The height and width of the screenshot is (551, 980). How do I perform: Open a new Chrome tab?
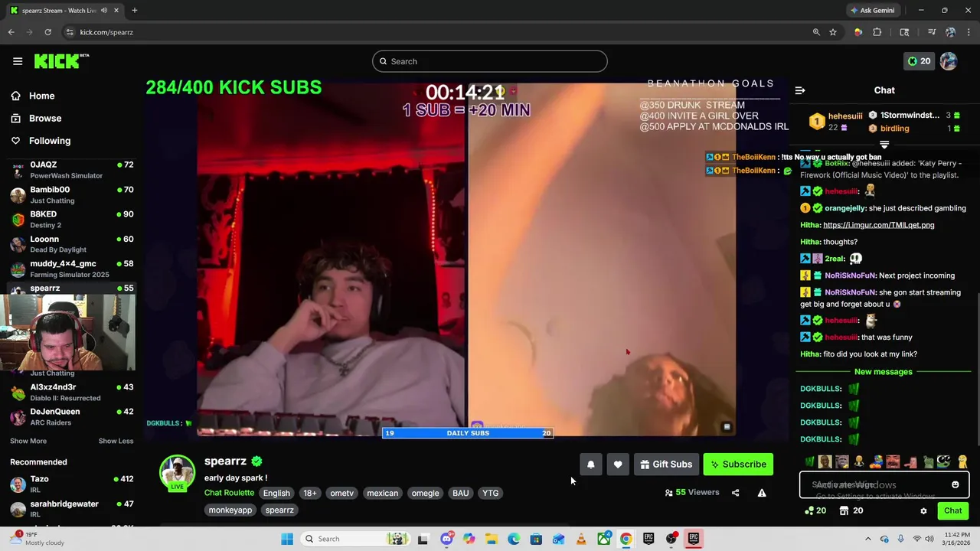point(134,10)
